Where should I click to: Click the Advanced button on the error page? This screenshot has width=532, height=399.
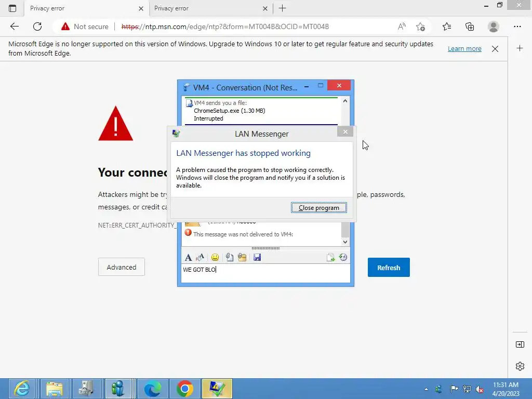click(x=122, y=267)
